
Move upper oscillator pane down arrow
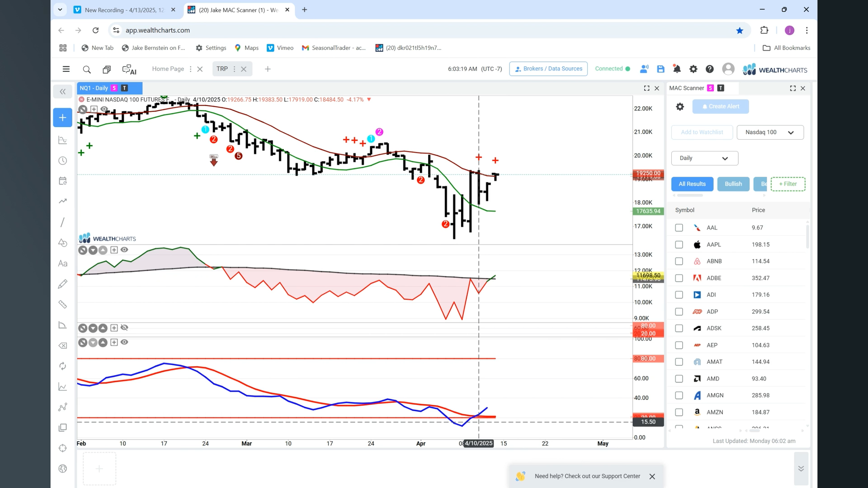tap(93, 250)
